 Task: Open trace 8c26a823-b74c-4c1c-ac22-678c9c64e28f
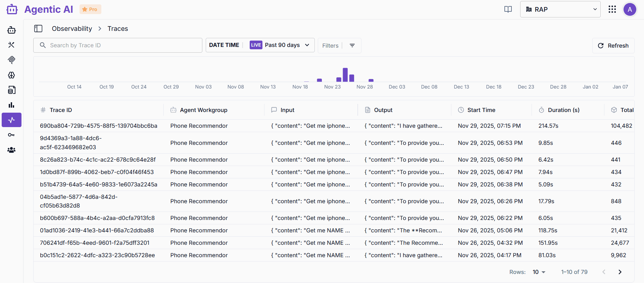click(98, 160)
